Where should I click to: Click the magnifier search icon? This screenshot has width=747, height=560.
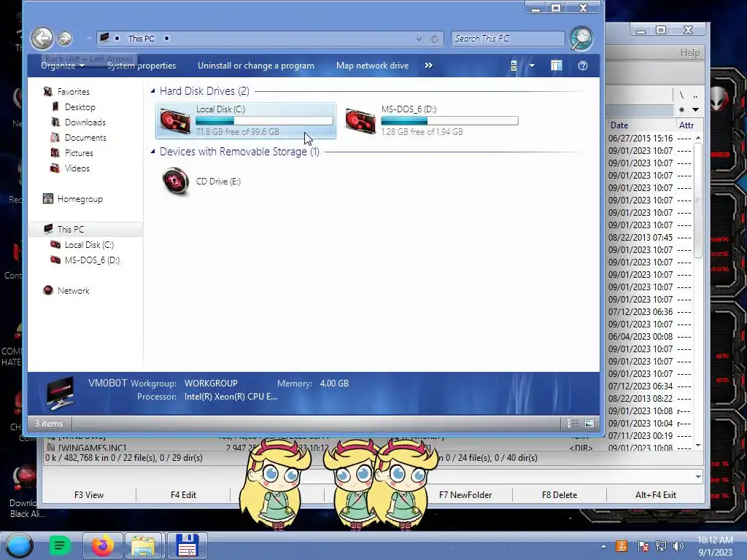coord(581,39)
